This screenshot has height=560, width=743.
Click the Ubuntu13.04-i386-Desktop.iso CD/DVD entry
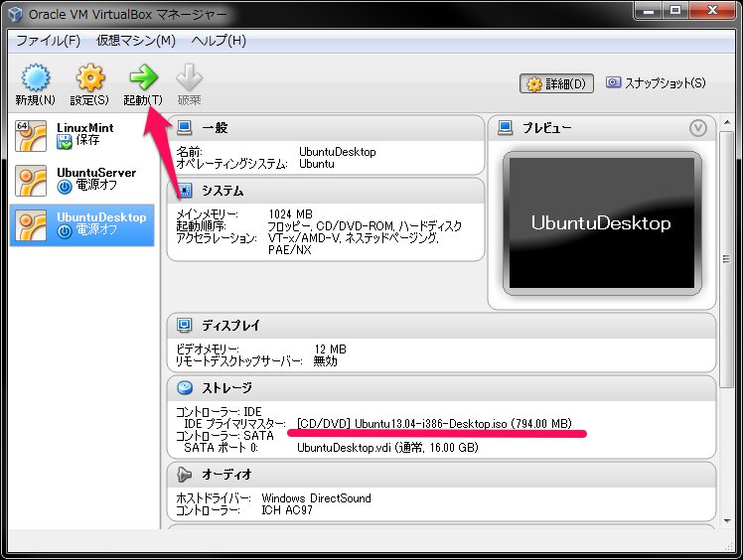(434, 423)
